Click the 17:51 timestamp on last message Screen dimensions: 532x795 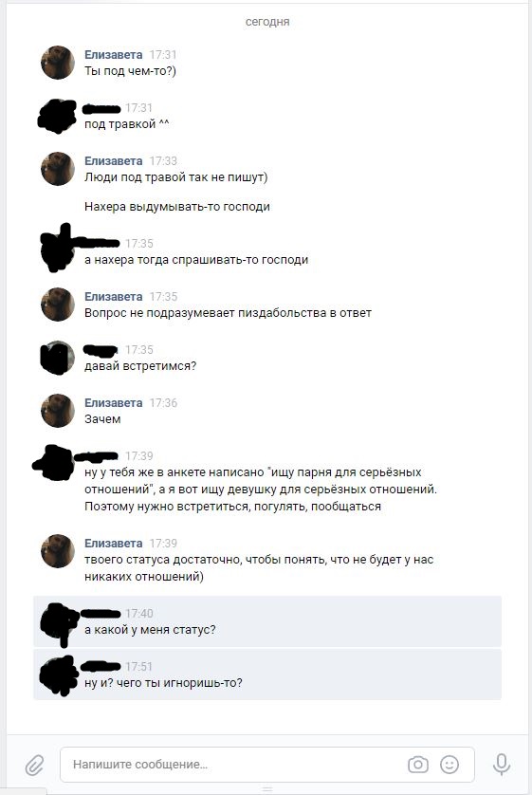tap(138, 666)
